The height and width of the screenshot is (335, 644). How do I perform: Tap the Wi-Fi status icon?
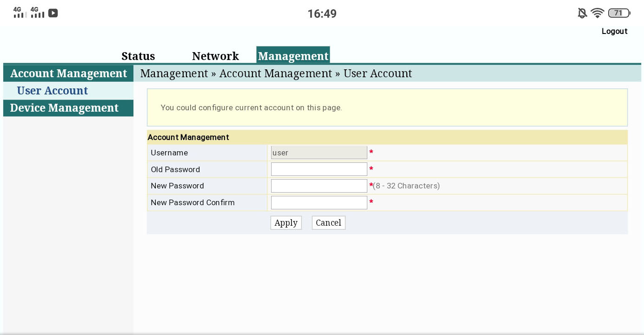(598, 13)
